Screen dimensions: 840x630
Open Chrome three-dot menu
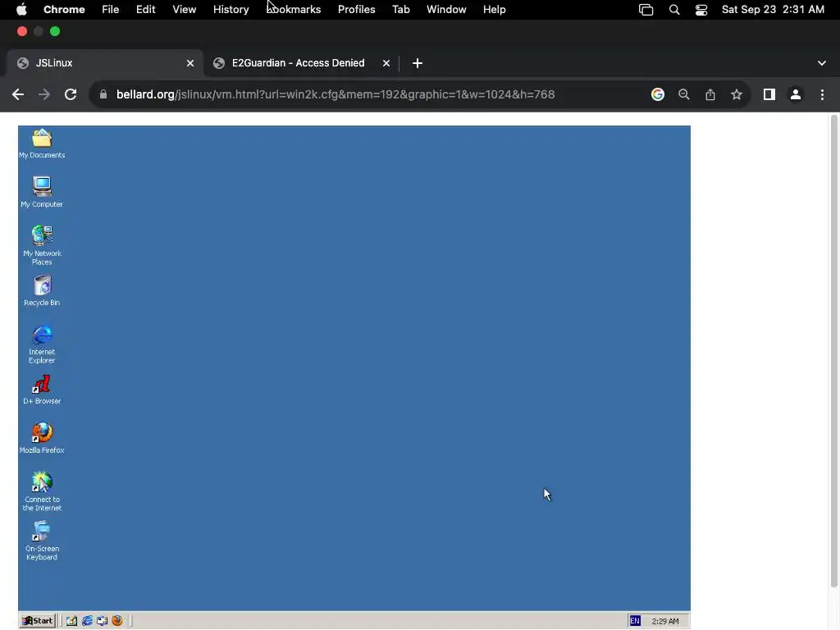[x=822, y=95]
